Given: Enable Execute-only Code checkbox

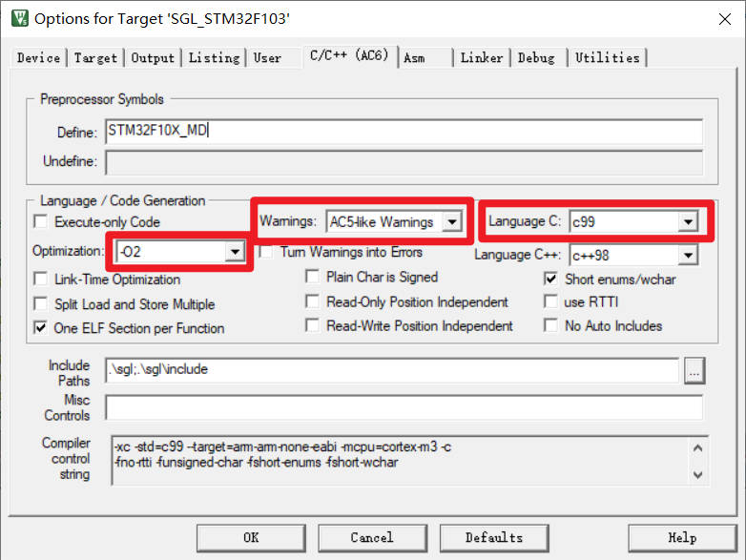Looking at the screenshot, I should [x=41, y=221].
